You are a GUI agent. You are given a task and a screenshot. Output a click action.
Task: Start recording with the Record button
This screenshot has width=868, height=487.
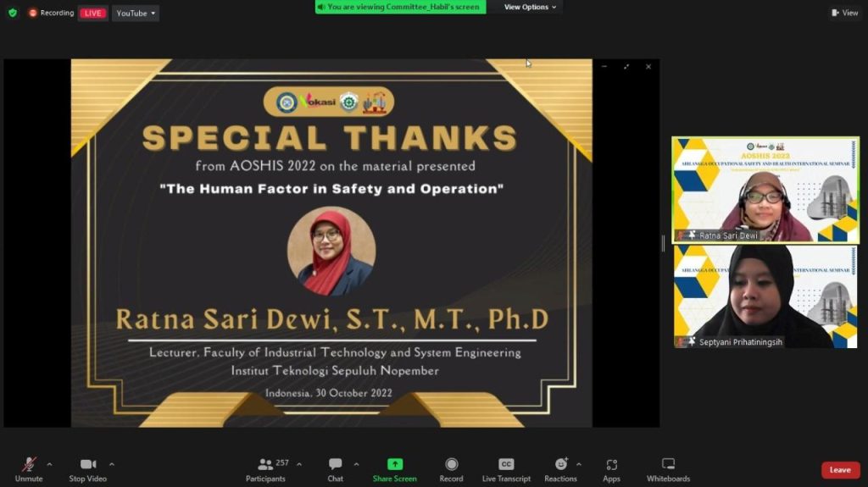[451, 469]
